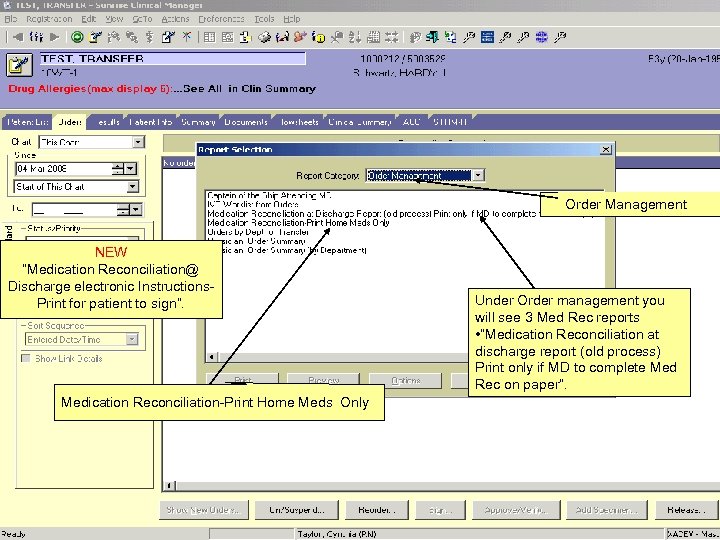Click the Add Specimen button

pos(607,510)
